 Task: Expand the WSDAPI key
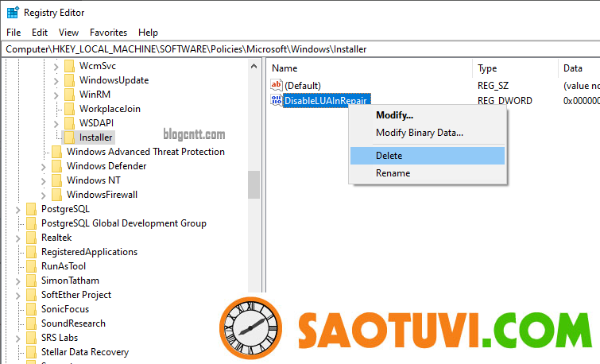coord(56,124)
